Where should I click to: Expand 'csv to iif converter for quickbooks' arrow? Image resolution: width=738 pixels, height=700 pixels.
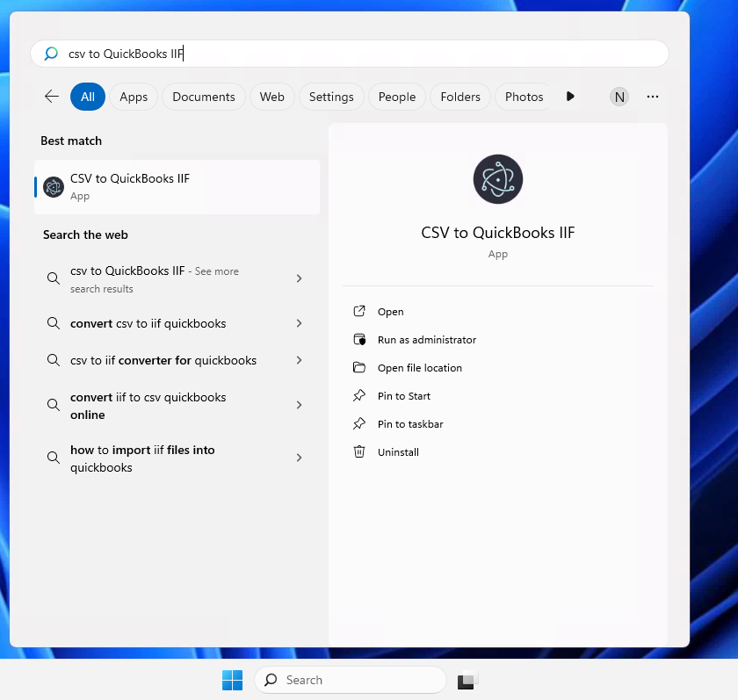coord(299,360)
